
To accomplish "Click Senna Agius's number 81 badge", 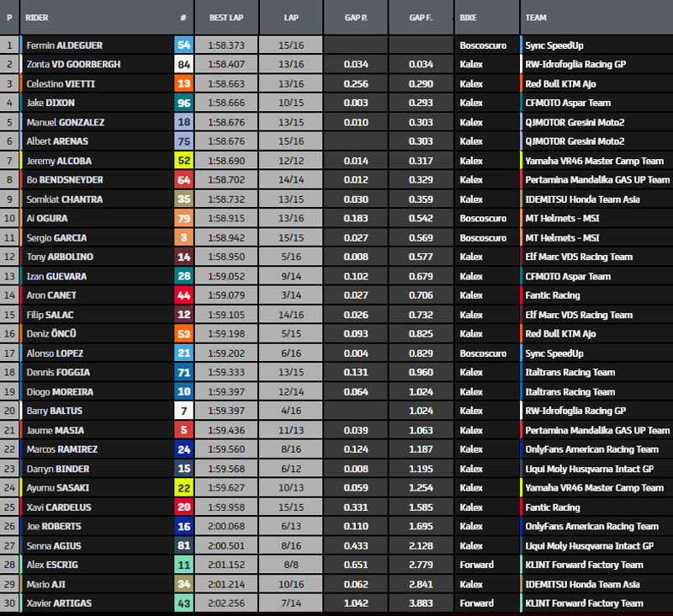I will (183, 546).
